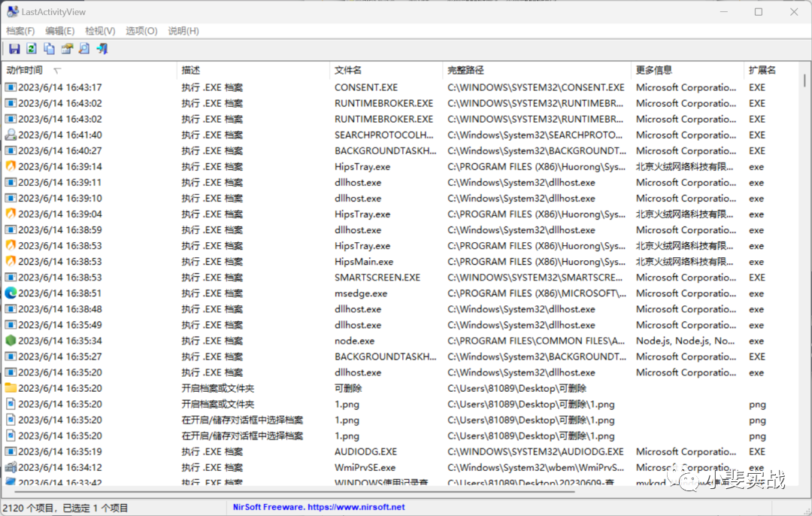812x516 pixels.
Task: Click the Exit toolbar icon
Action: pos(102,49)
